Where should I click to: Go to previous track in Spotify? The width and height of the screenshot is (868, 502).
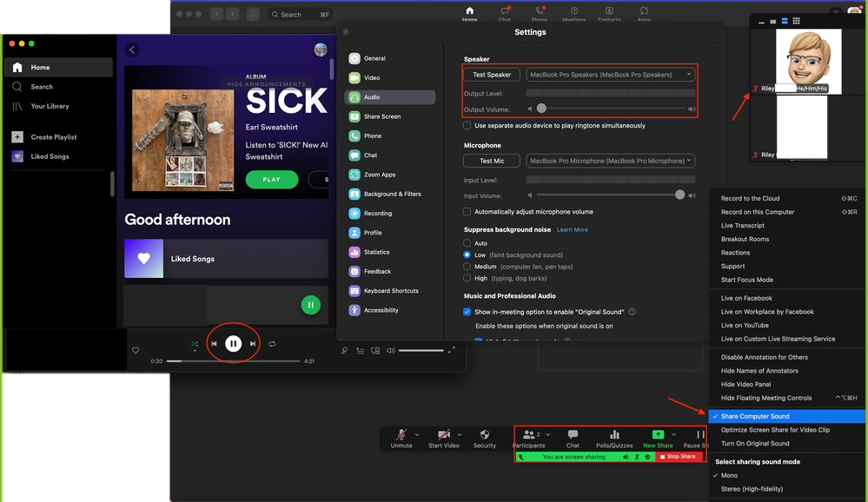click(x=214, y=344)
